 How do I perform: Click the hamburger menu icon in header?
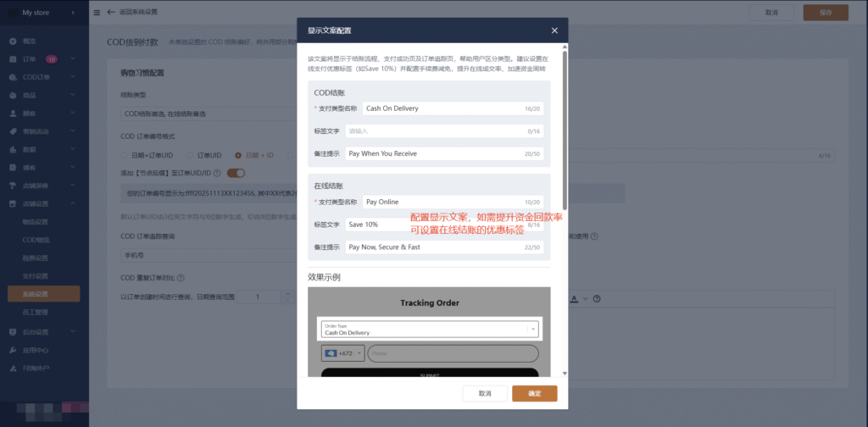[96, 13]
